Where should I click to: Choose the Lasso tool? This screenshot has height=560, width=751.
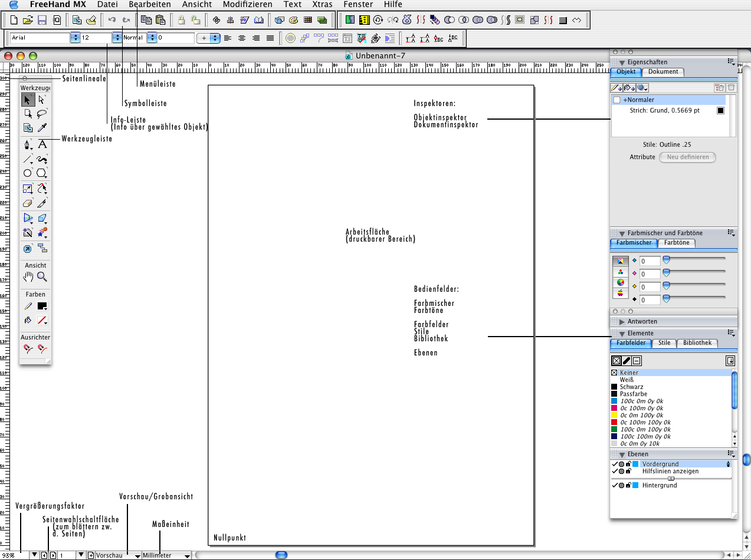[x=42, y=113]
